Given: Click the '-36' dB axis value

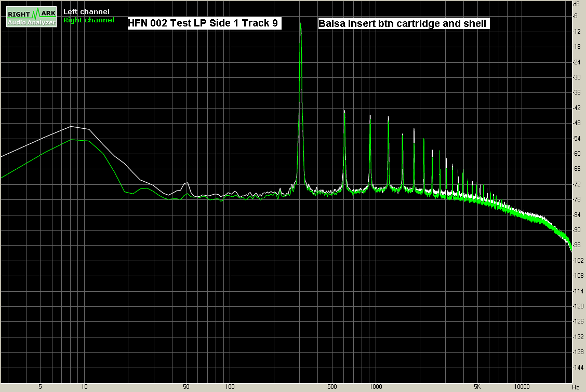Looking at the screenshot, I should [577, 92].
